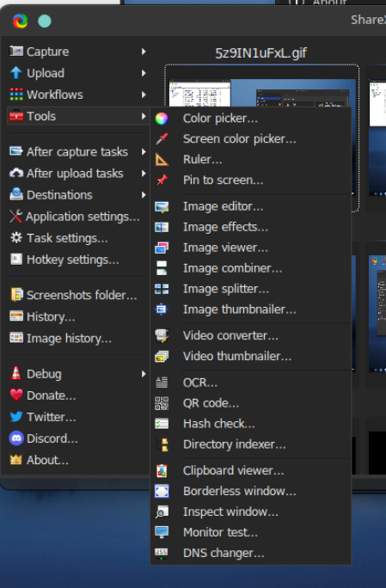Click the rainbow Color picker icon
The image size is (386, 588).
click(162, 119)
